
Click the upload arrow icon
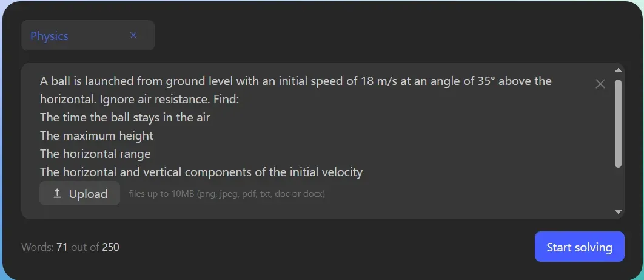click(x=58, y=194)
